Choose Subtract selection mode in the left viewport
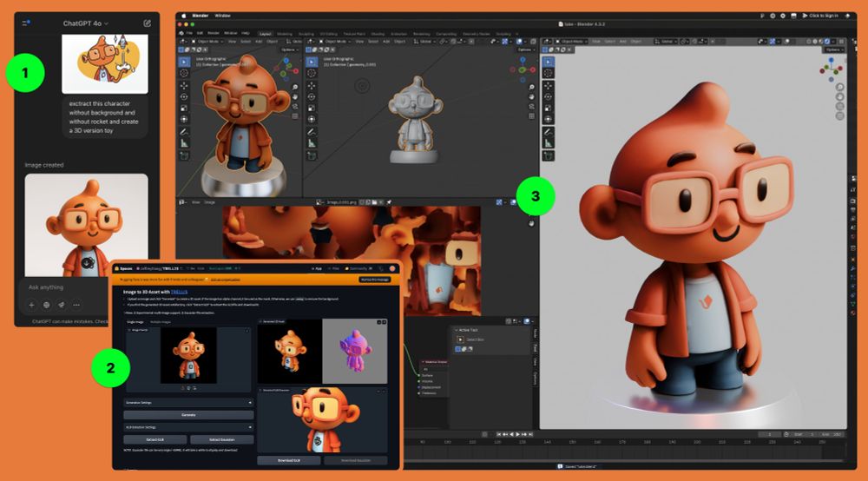The image size is (868, 481). pos(194,49)
